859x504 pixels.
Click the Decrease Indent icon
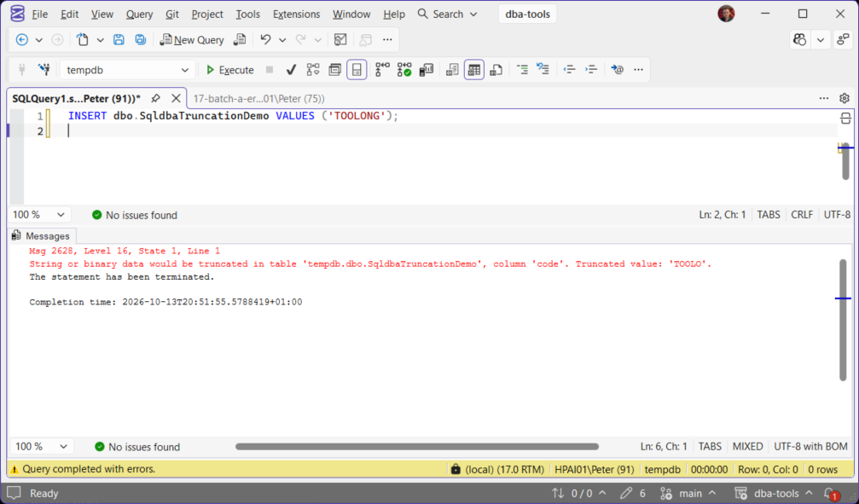pyautogui.click(x=569, y=70)
